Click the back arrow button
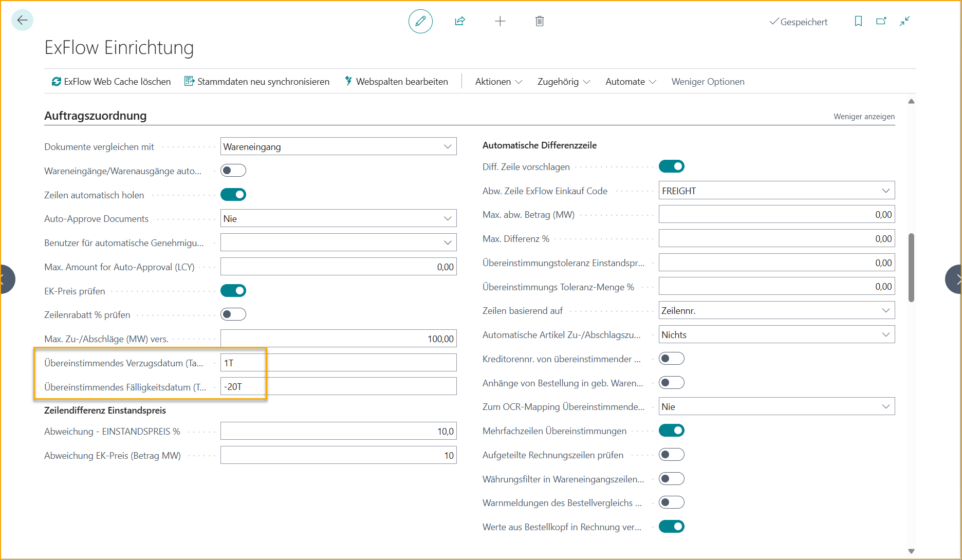This screenshot has width=962, height=560. 22,21
